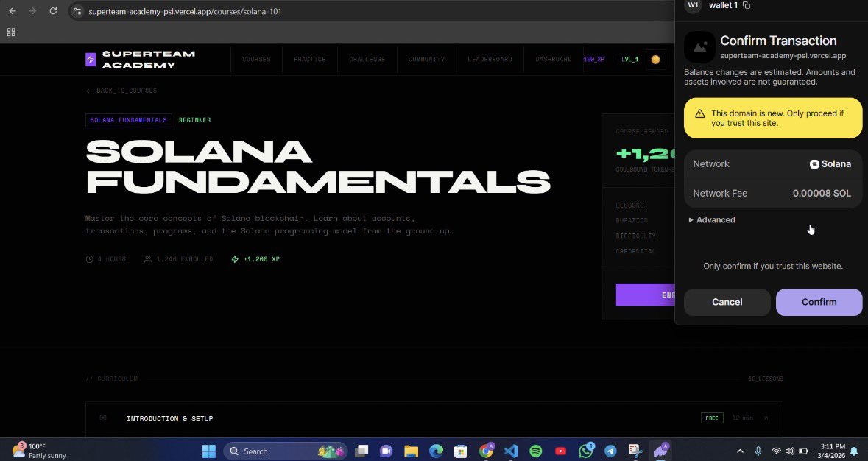Switch to Chrome in the taskbar
This screenshot has width=868, height=461.
[x=487, y=451]
